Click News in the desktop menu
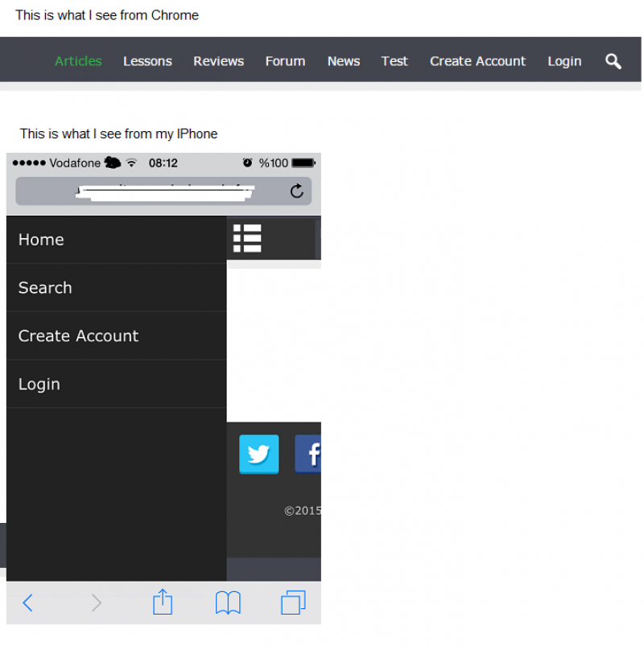Image resolution: width=644 pixels, height=646 pixels. [344, 61]
